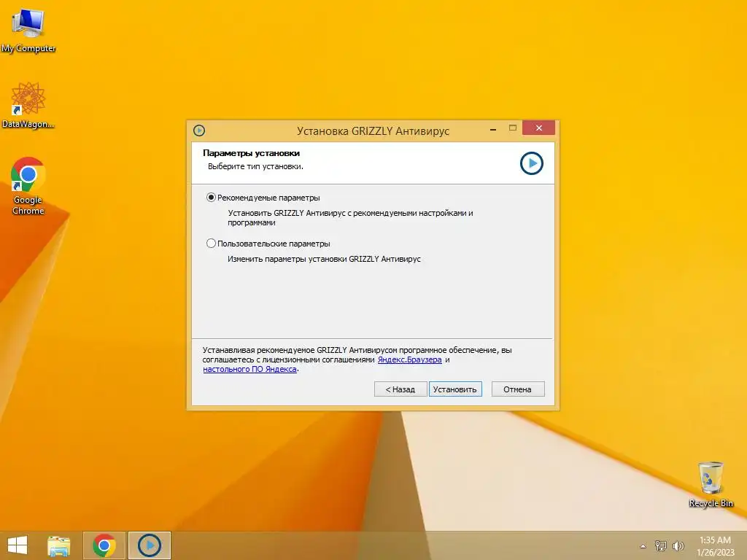
Task: Switch to Chrome in the taskbar
Action: (x=104, y=545)
